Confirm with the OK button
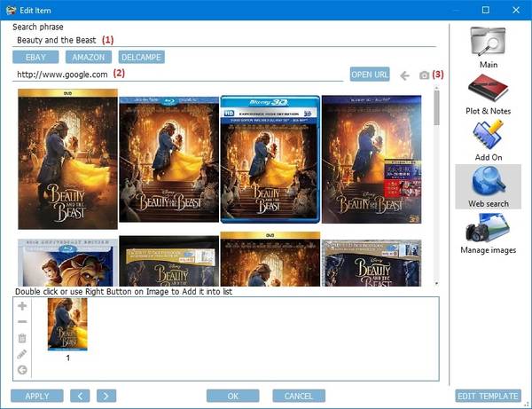 coord(232,396)
